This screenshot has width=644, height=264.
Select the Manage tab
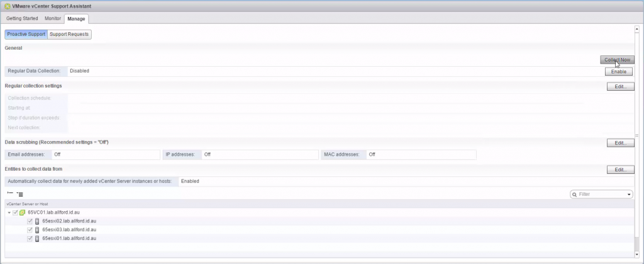tap(76, 19)
